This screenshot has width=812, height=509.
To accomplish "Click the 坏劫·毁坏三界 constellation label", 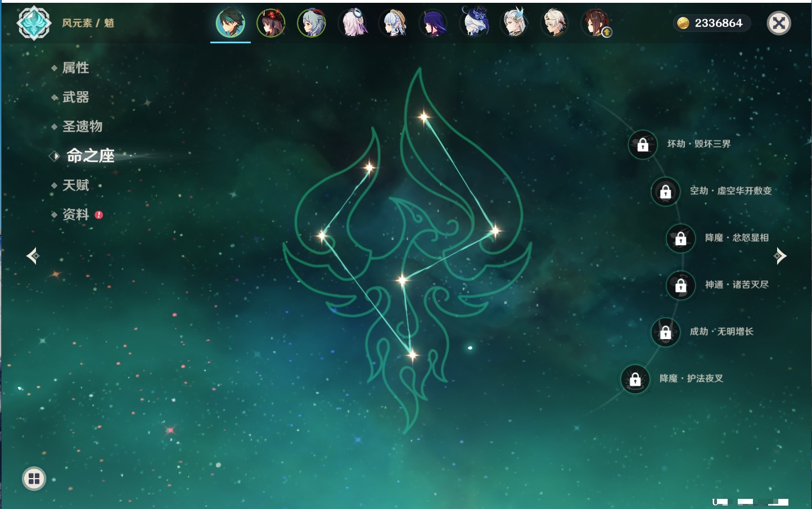I will (699, 144).
